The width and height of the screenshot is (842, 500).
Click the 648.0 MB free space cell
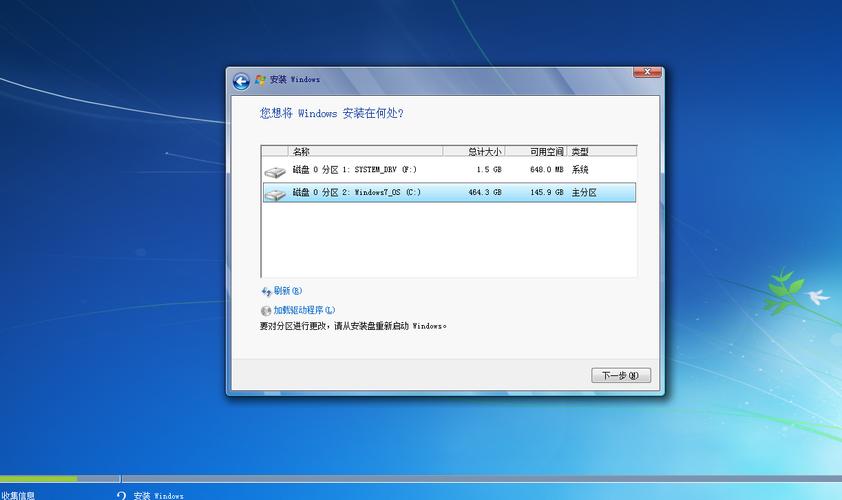(x=547, y=170)
